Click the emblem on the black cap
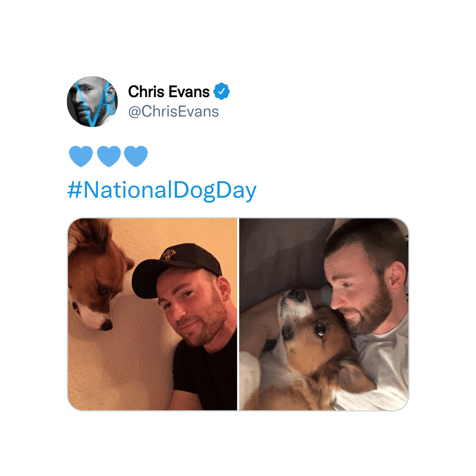This screenshot has height=476, width=476. click(168, 255)
